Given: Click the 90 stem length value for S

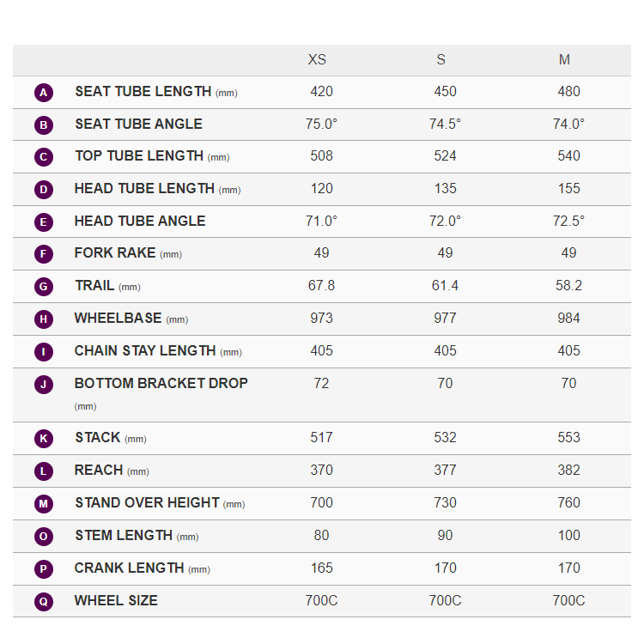Looking at the screenshot, I should pos(445,536).
